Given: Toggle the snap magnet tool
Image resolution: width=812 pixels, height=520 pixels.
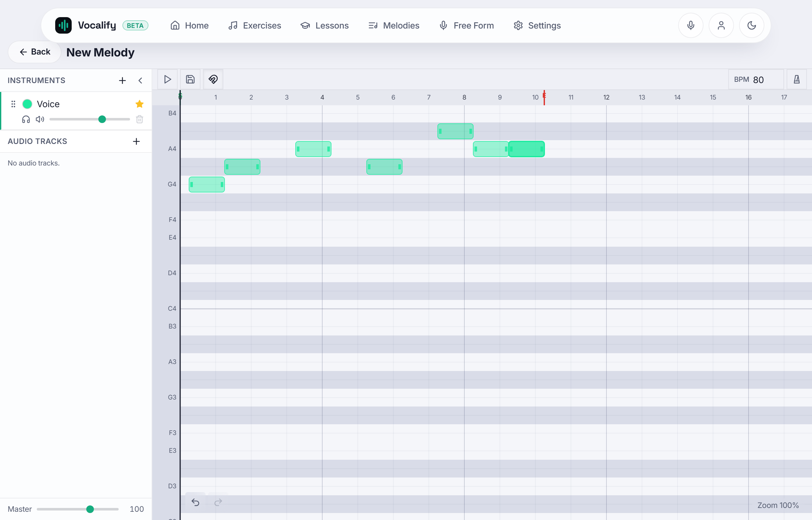Looking at the screenshot, I should tap(213, 79).
